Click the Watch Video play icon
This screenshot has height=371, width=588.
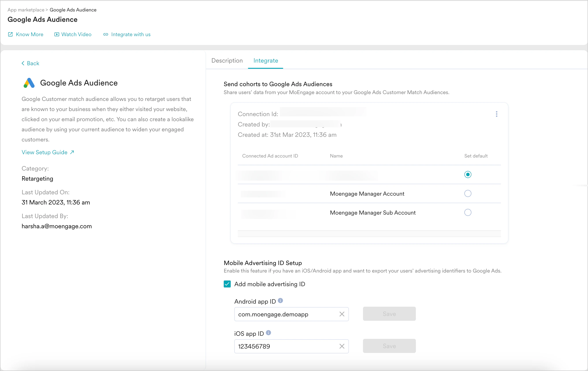(x=57, y=34)
